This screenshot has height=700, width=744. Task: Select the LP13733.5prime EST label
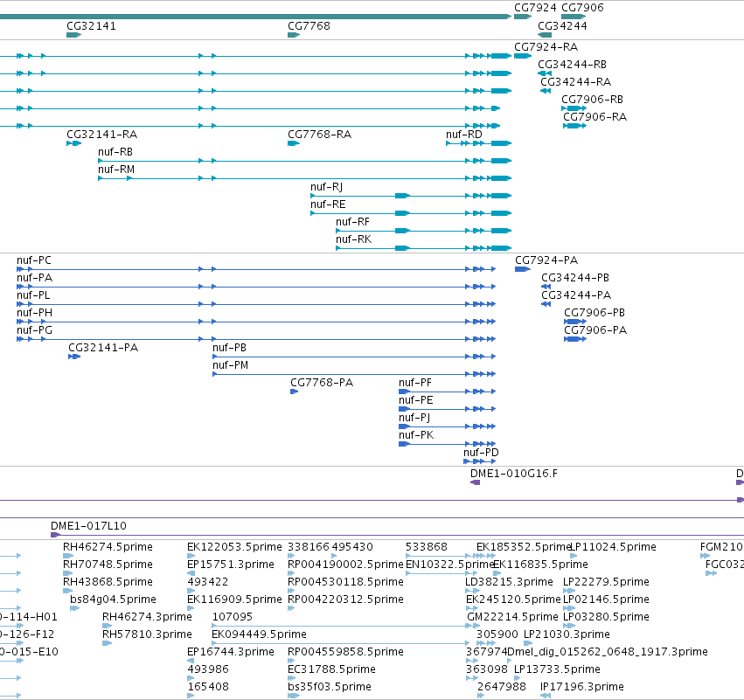point(557,669)
